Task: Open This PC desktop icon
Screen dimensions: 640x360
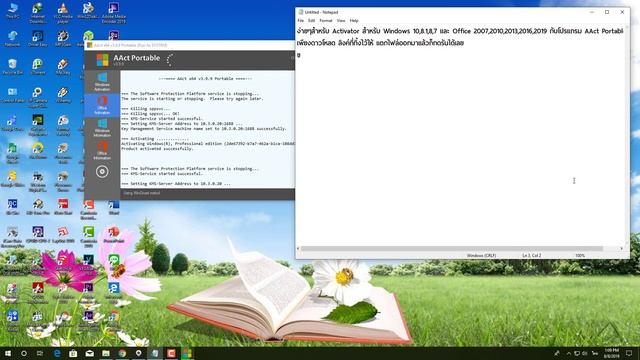Action: point(13,11)
